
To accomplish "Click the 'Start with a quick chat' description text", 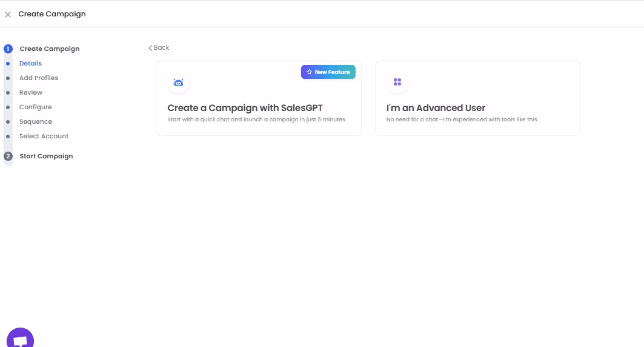I will pyautogui.click(x=257, y=120).
